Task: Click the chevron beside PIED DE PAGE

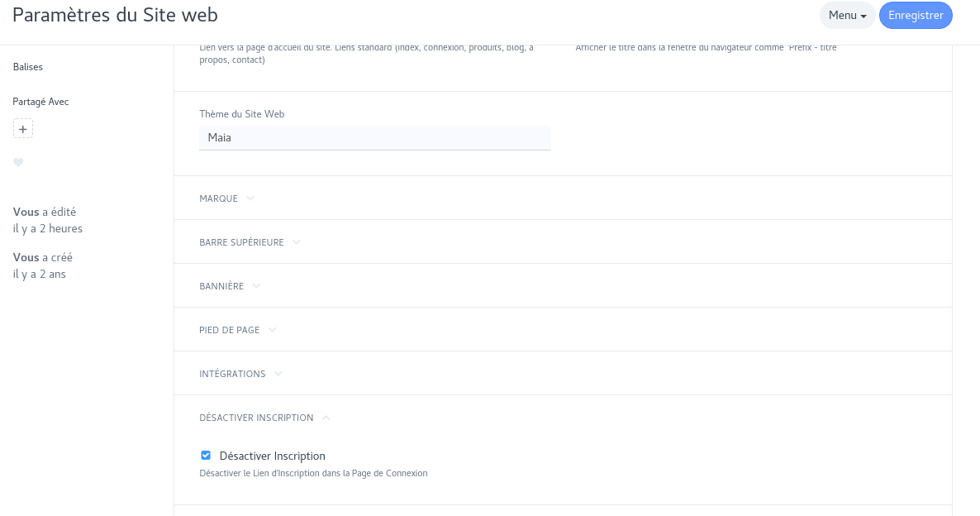Action: click(x=272, y=330)
